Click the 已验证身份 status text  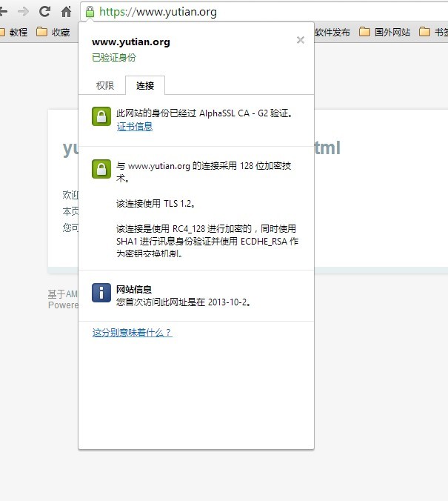[x=114, y=57]
